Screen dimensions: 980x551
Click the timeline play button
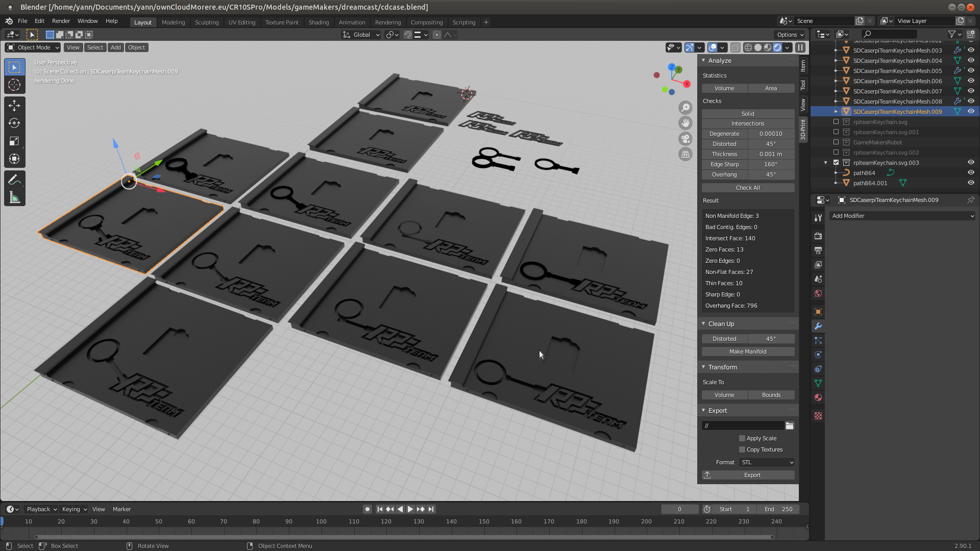(x=410, y=509)
